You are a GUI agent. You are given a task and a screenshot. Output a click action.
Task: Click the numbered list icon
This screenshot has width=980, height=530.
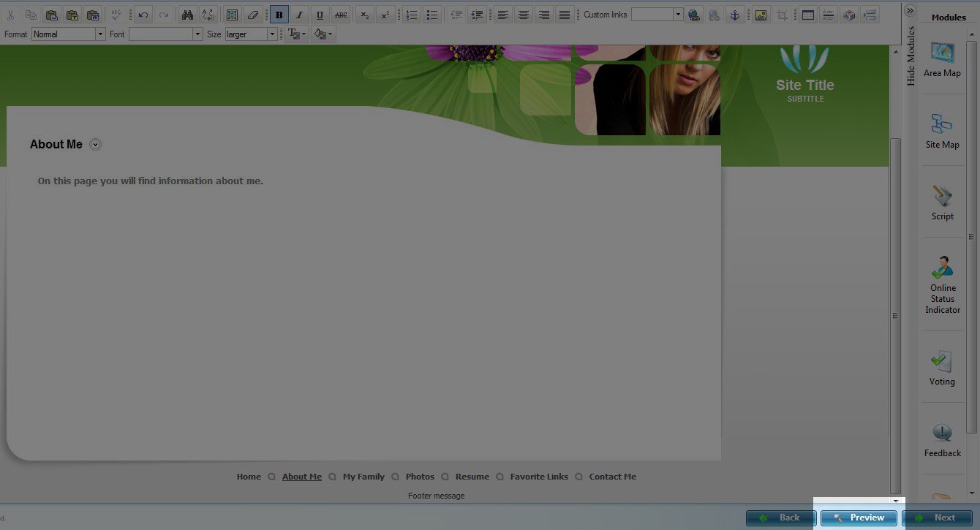(x=412, y=15)
